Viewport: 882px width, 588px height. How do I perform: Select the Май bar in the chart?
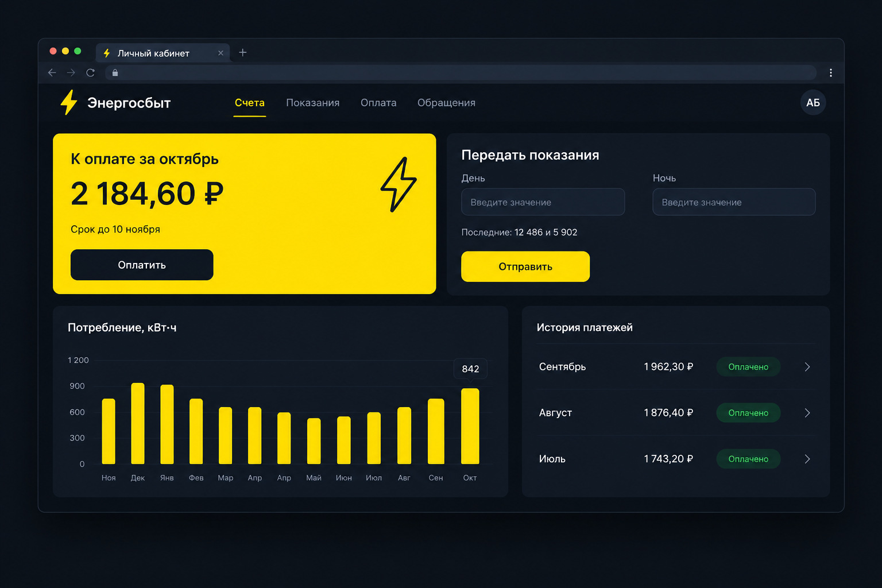[x=314, y=441]
